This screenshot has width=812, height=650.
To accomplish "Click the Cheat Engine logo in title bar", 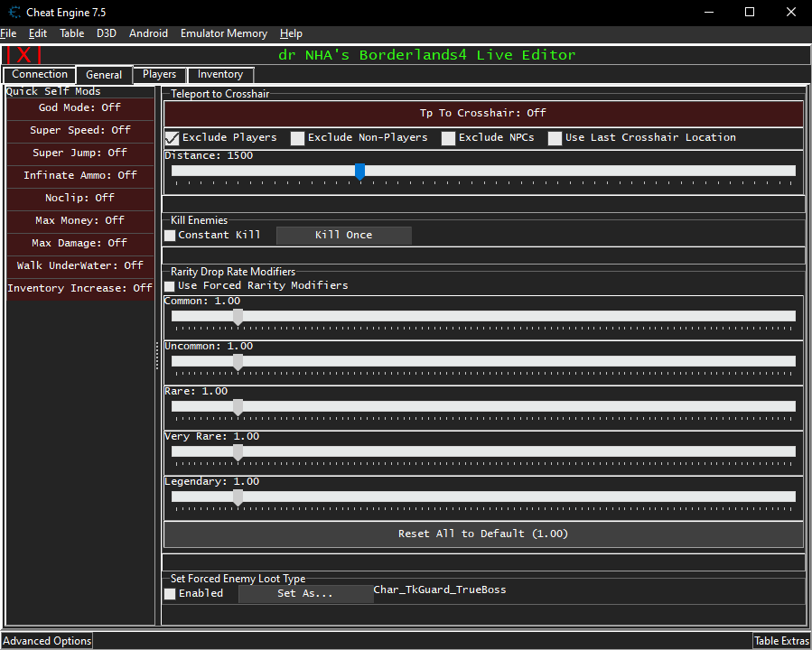I will coord(14,13).
